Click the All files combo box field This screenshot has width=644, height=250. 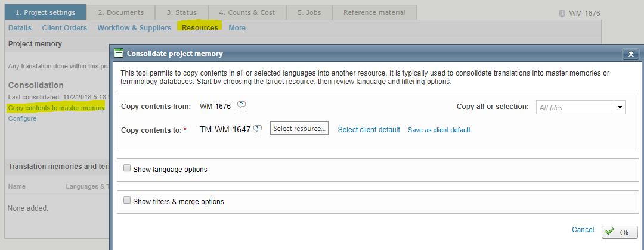coord(574,107)
